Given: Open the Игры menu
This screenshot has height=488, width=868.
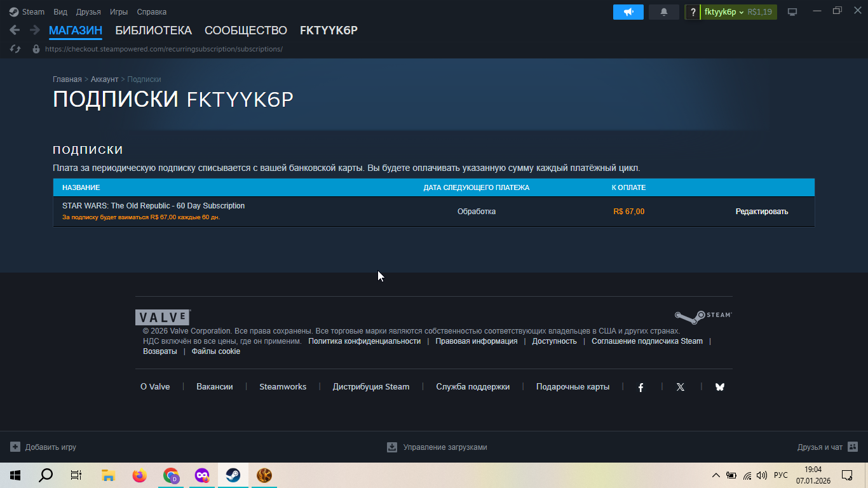Looking at the screenshot, I should 119,12.
